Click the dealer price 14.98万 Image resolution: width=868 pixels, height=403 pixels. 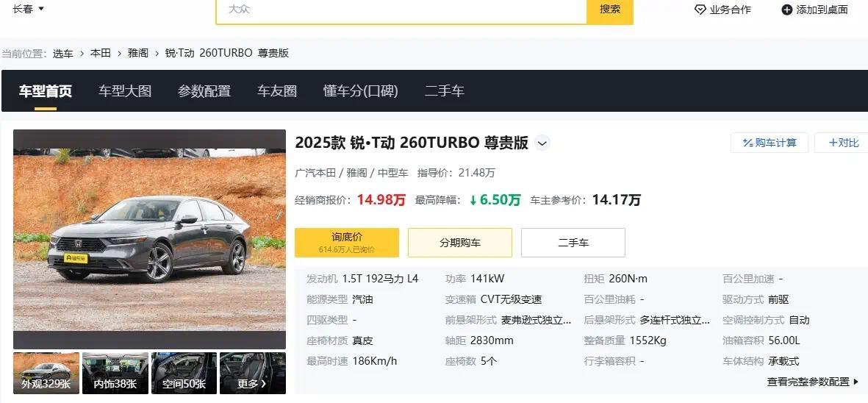click(x=381, y=200)
